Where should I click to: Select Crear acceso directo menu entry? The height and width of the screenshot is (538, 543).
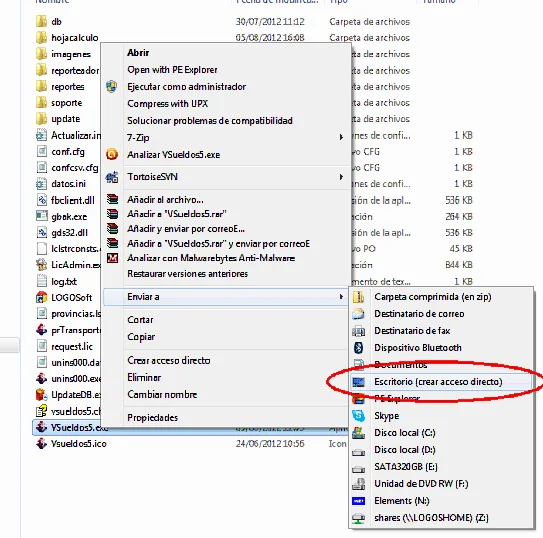pos(169,360)
